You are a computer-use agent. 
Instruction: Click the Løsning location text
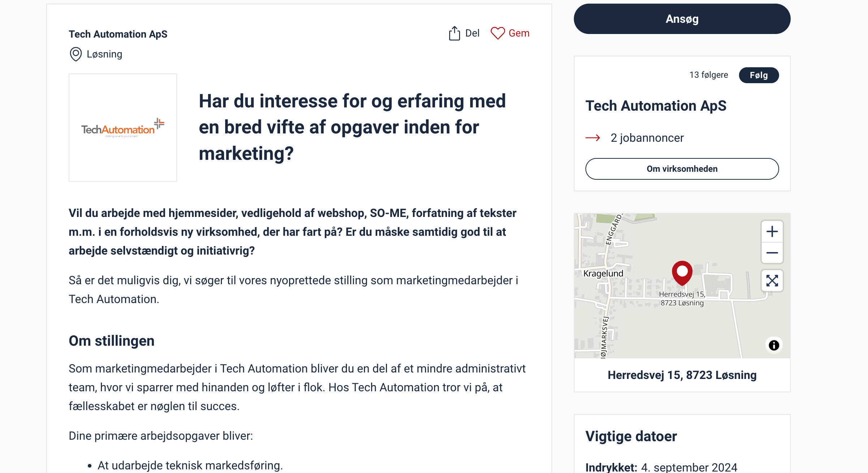point(104,54)
